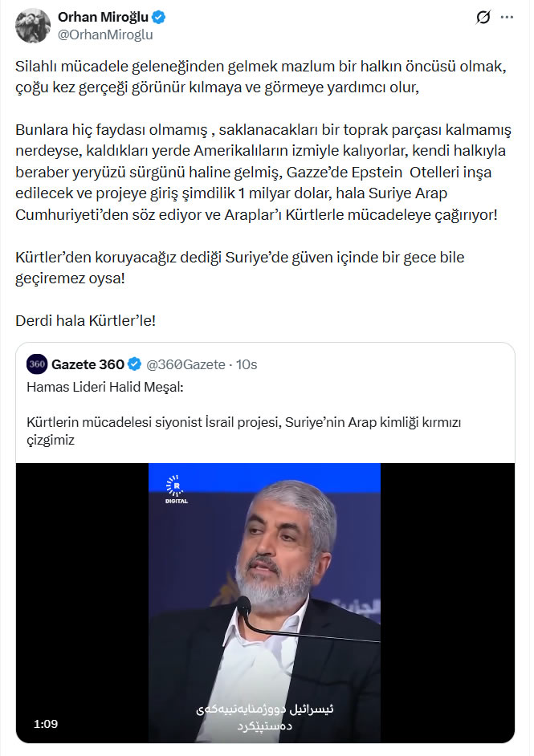The image size is (534, 756).
Task: Click Orhan Miroğlu's profile picture
Action: pos(33,26)
